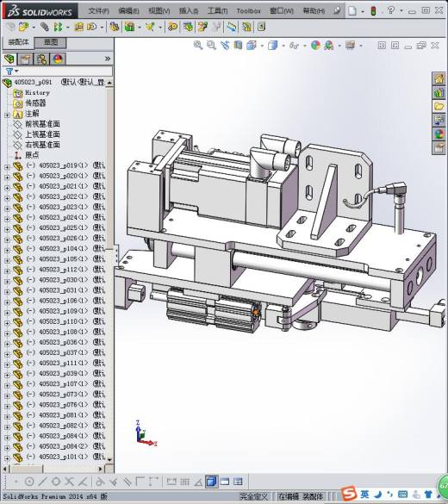Toggle the moon icon in IME bar
The image size is (448, 504).
378,494
